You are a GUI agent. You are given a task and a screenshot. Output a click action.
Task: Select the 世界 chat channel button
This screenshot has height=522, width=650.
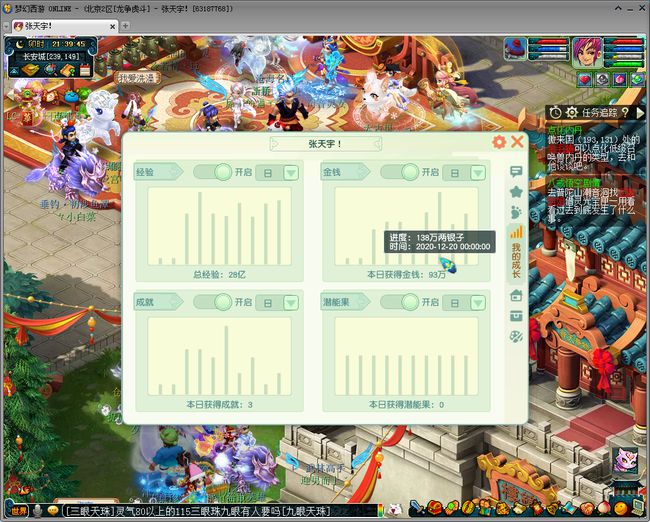tap(18, 511)
